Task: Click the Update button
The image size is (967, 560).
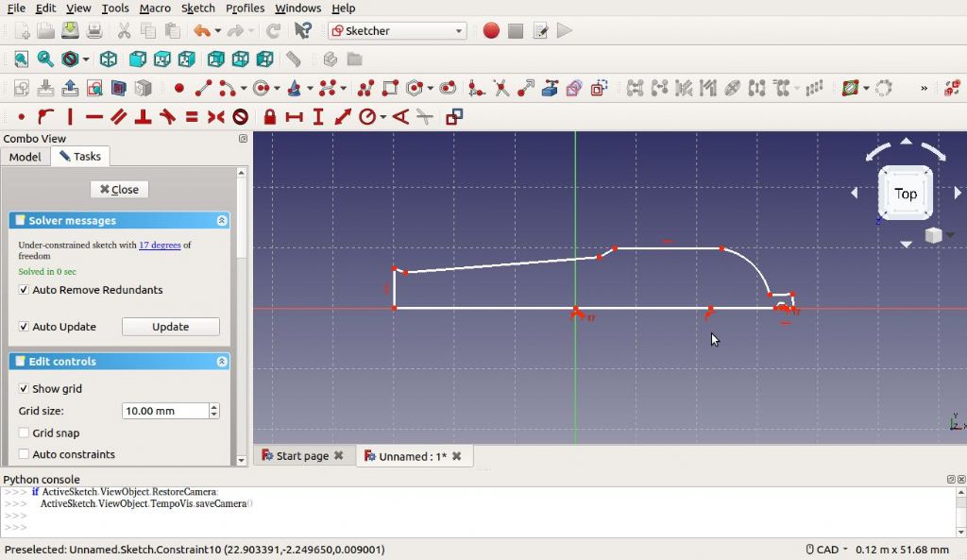Action: (x=170, y=327)
